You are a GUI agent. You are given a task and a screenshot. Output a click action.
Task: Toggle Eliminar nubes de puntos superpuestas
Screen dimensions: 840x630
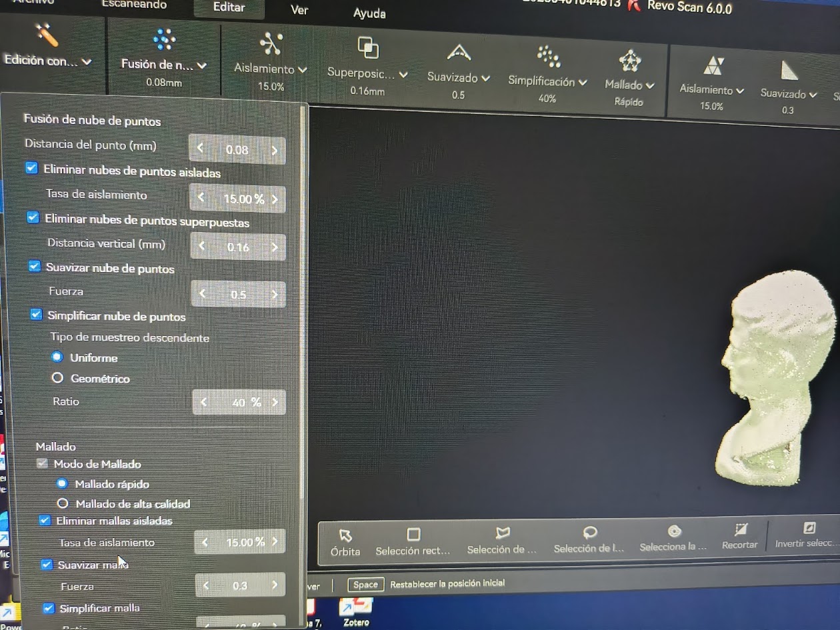pos(33,217)
